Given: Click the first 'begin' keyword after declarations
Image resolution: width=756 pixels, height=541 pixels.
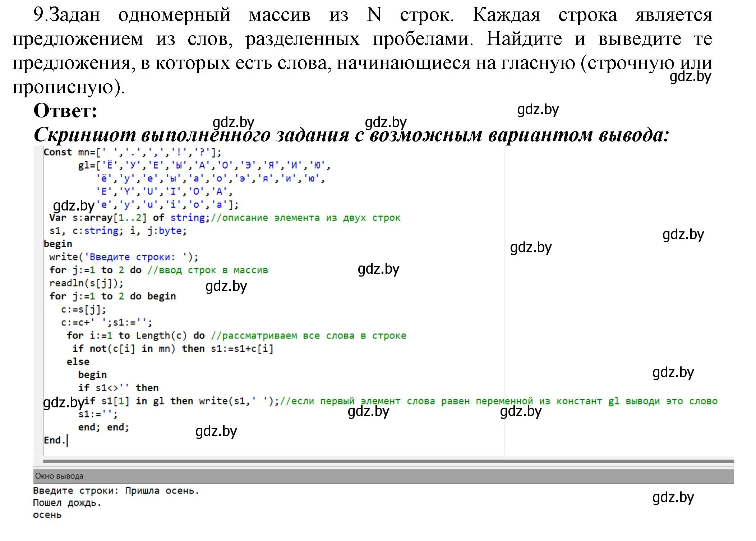Looking at the screenshot, I should coord(58,244).
